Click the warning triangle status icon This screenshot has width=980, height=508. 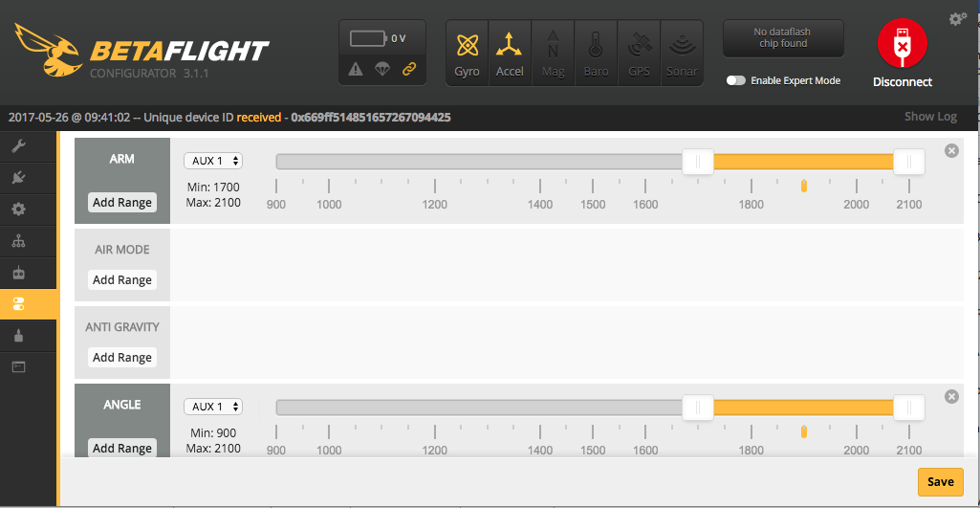(356, 70)
